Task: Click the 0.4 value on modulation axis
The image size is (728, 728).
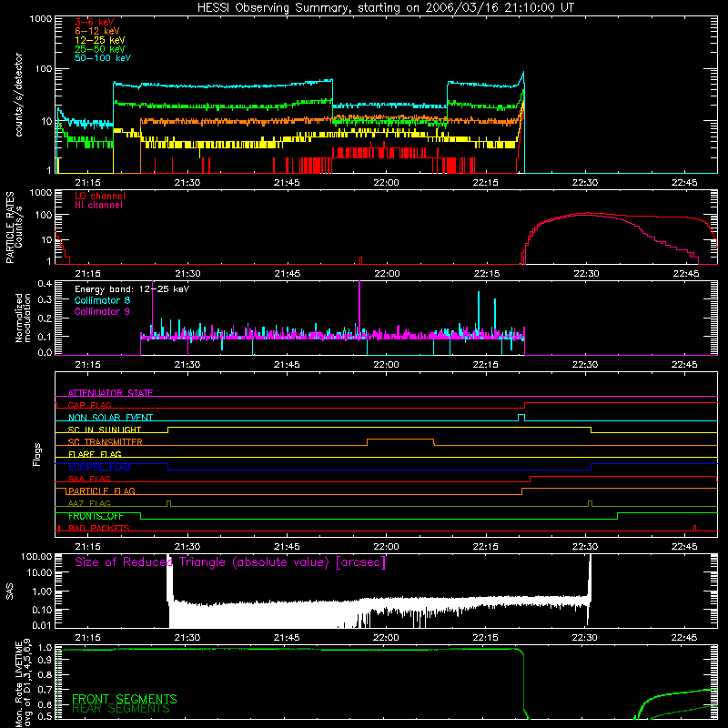Action: pyautogui.click(x=45, y=284)
